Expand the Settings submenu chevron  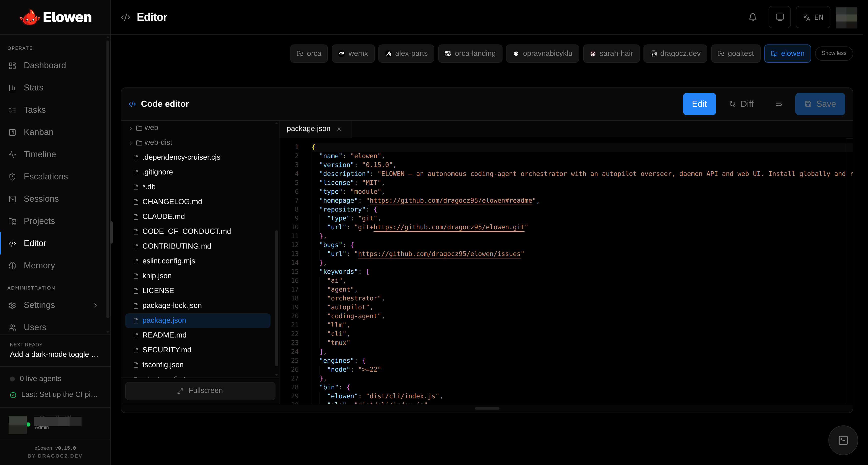[x=95, y=305]
